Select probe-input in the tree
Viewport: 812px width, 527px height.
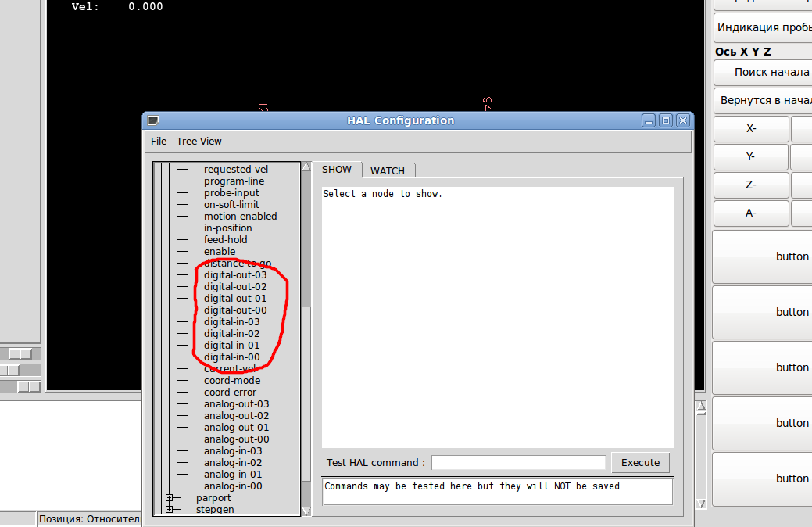point(231,193)
